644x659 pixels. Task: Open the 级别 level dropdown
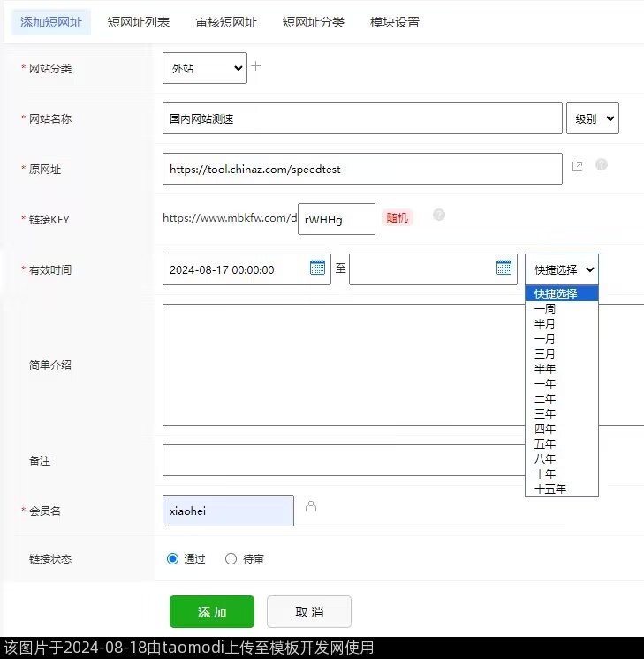point(592,118)
